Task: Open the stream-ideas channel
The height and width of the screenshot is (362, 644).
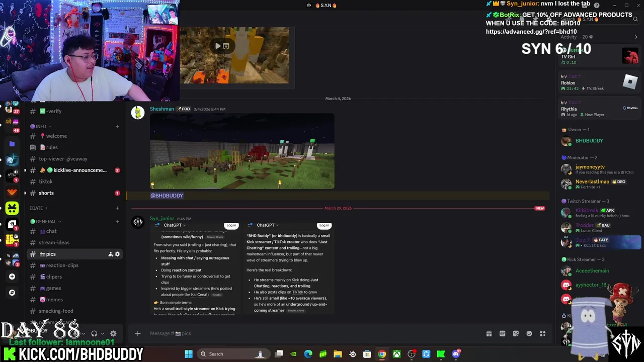Action: pyautogui.click(x=74, y=242)
